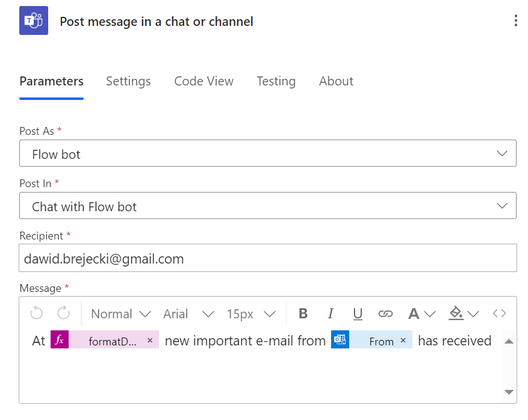This screenshot has width=528, height=420.
Task: Open the Arial font family dropdown
Action: click(x=188, y=313)
